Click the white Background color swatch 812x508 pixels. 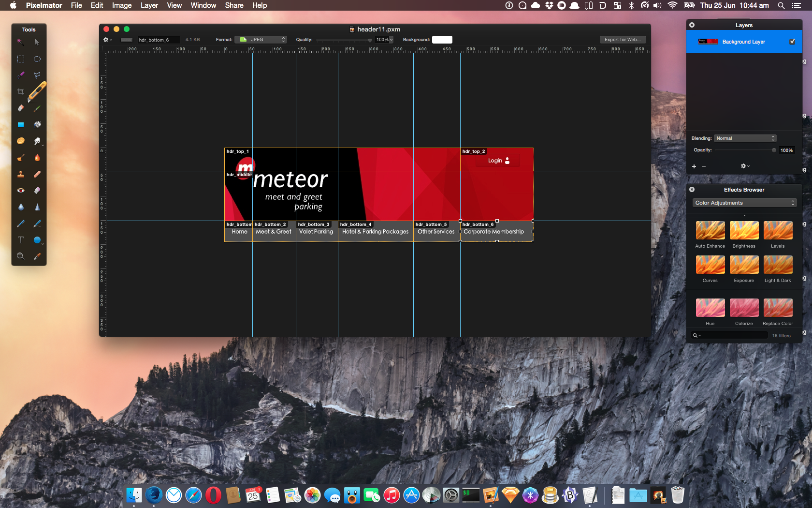[x=442, y=40]
